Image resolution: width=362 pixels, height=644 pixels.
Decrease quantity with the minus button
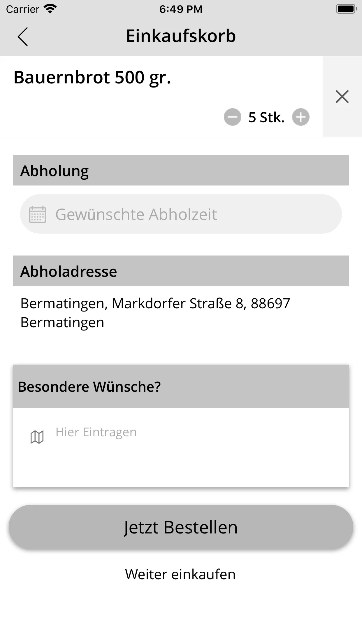pyautogui.click(x=232, y=117)
